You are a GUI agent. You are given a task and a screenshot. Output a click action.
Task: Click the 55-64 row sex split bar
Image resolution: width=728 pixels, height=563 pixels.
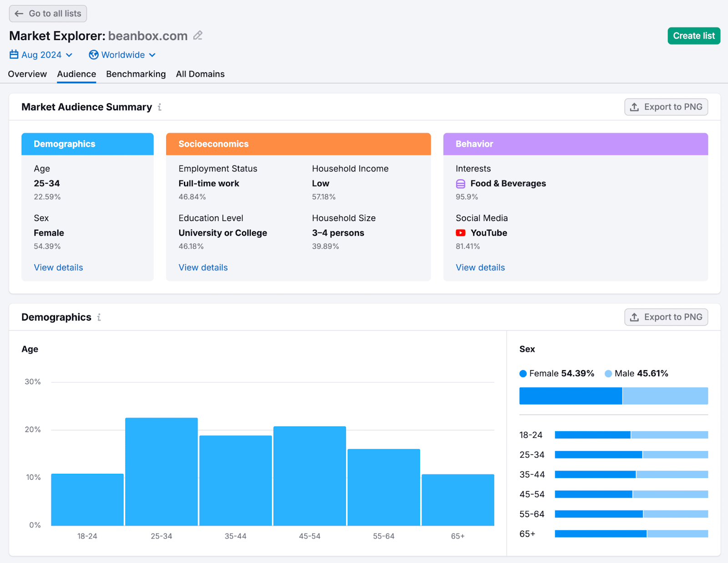coord(632,514)
